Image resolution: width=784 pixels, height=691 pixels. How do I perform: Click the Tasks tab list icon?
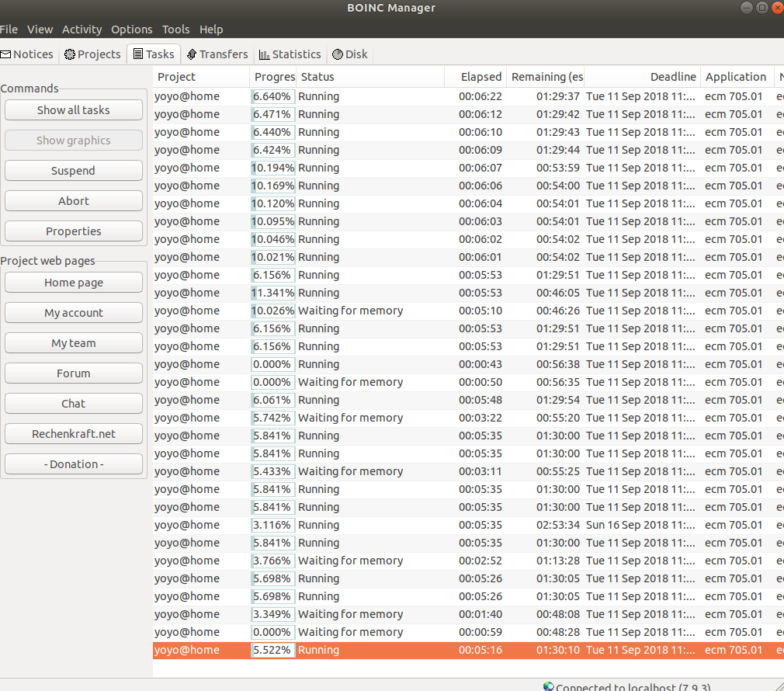[x=138, y=54]
